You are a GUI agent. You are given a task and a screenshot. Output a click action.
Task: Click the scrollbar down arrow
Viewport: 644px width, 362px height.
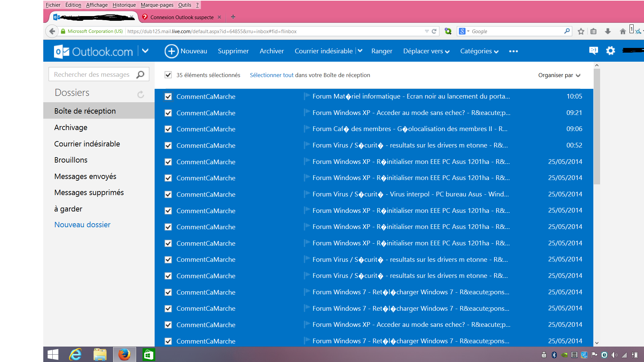[597, 343]
